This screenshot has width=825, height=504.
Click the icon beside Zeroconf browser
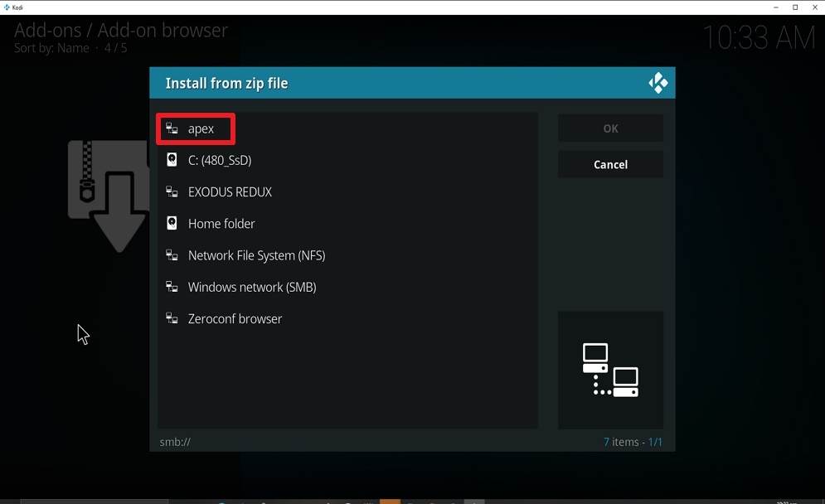[x=172, y=318]
